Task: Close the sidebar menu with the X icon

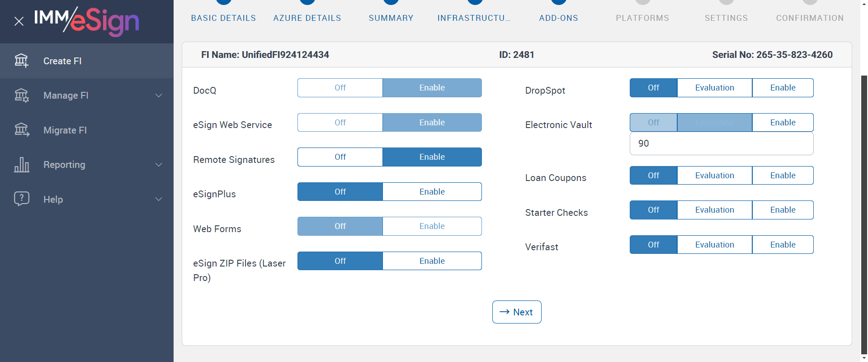Action: (x=19, y=21)
